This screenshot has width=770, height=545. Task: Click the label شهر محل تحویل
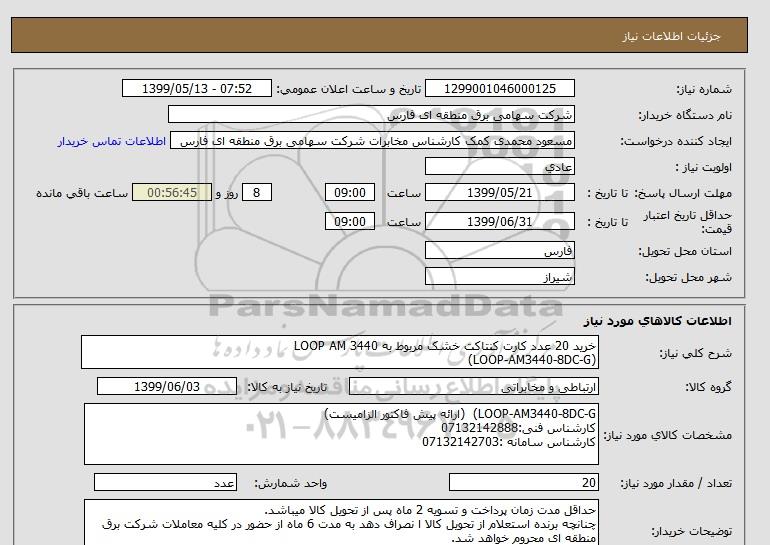[688, 277]
